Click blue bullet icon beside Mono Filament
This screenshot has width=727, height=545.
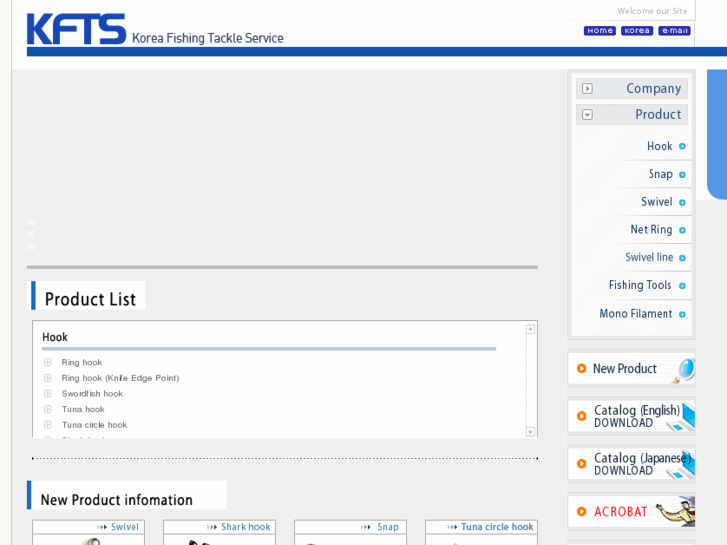click(x=682, y=314)
